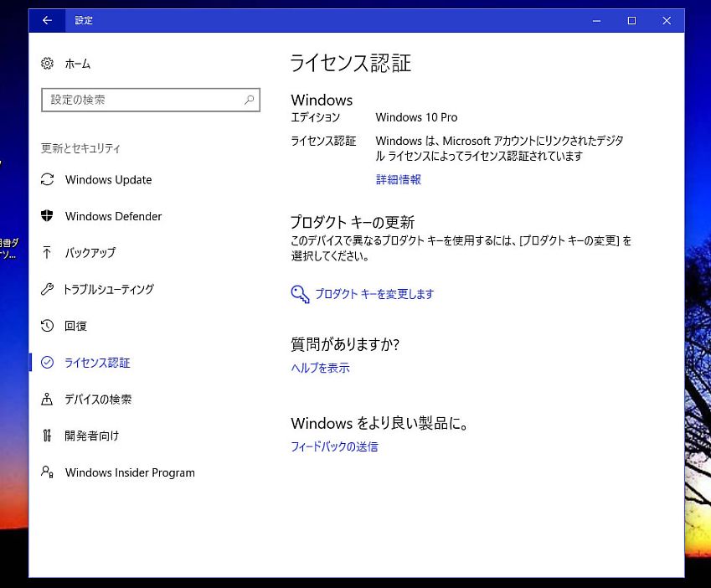Image resolution: width=711 pixels, height=588 pixels.
Task: Click 更新とセキュリティ category heading
Action: pyautogui.click(x=80, y=148)
